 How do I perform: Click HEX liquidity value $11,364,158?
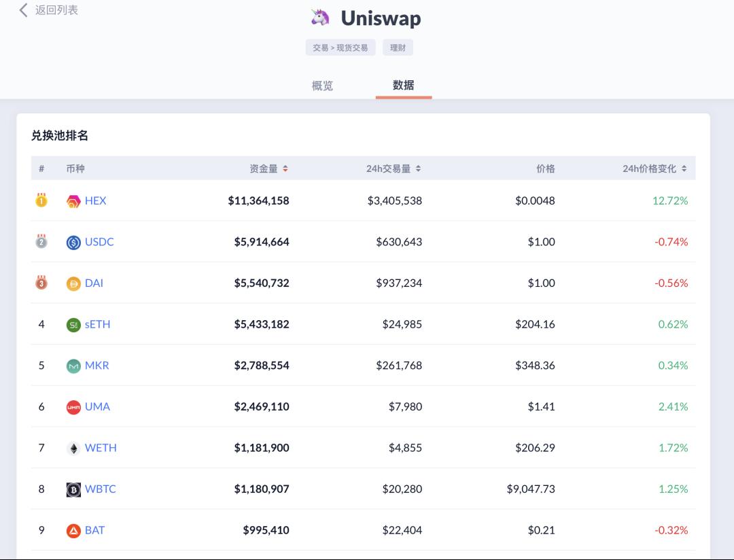(258, 200)
